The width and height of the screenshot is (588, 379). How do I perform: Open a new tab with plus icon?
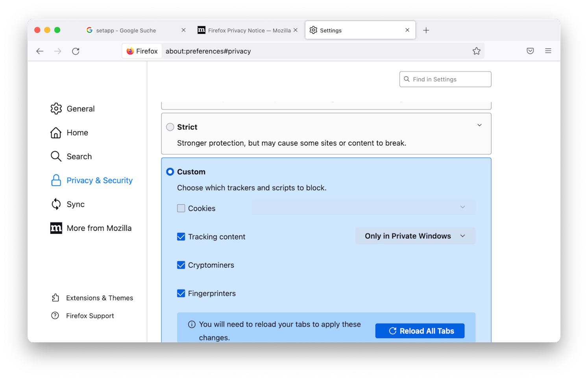[426, 30]
